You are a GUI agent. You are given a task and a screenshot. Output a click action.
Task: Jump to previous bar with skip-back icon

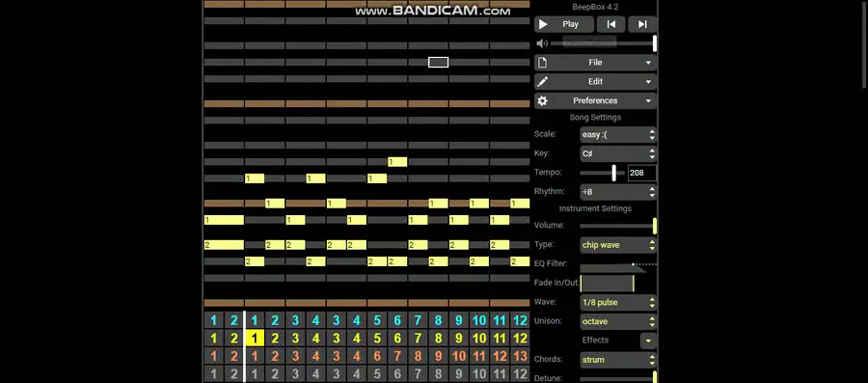coord(611,24)
